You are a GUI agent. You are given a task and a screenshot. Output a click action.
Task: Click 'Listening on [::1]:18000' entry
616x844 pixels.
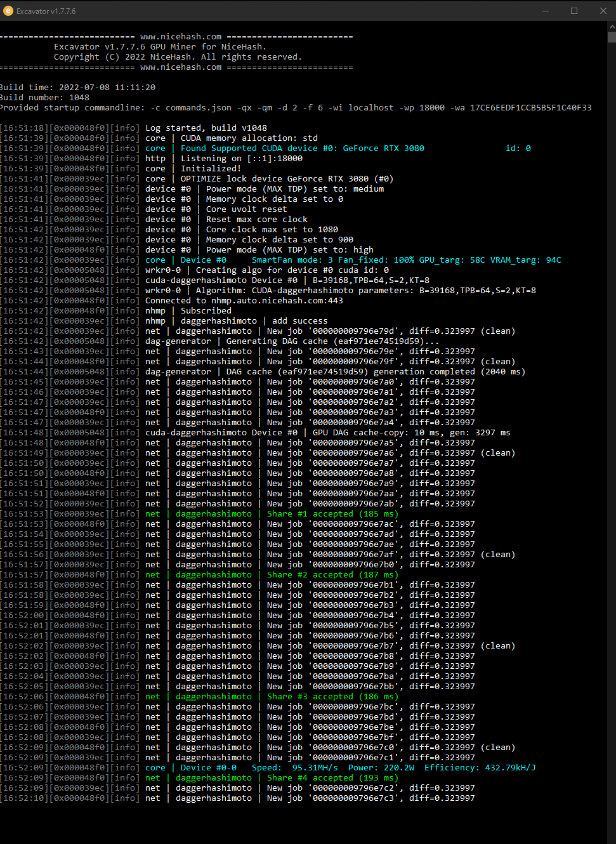(x=151, y=159)
